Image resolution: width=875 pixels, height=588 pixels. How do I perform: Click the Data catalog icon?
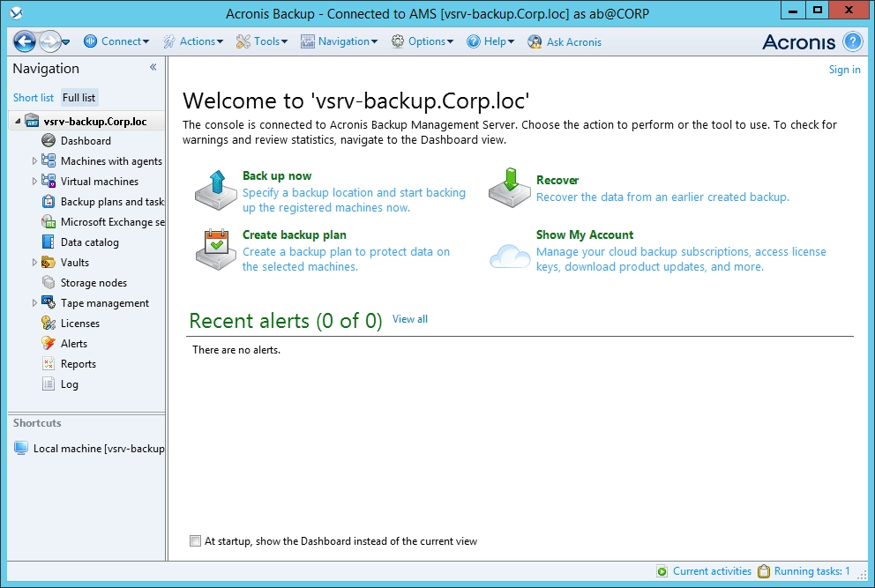[49, 242]
